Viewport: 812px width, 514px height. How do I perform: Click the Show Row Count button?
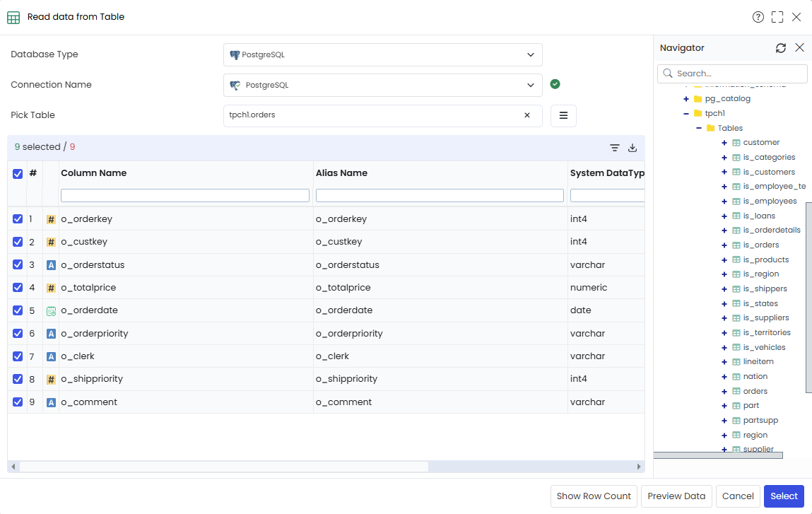pyautogui.click(x=594, y=496)
